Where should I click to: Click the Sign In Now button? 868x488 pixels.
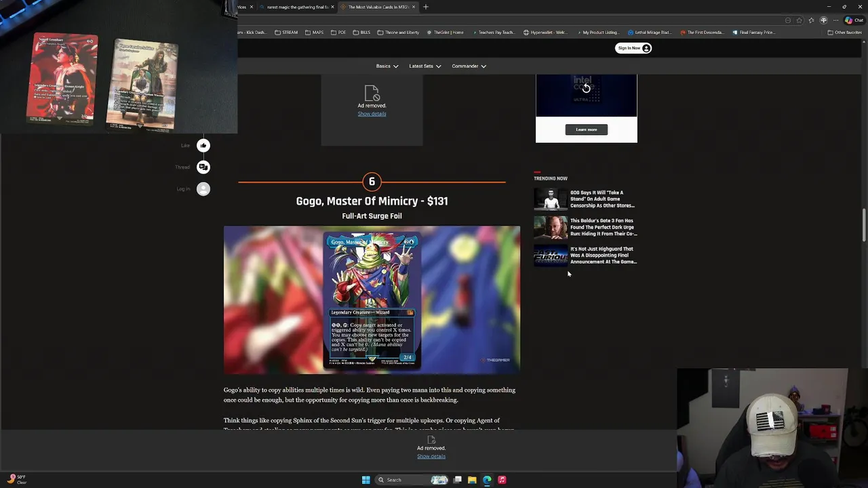click(x=633, y=48)
